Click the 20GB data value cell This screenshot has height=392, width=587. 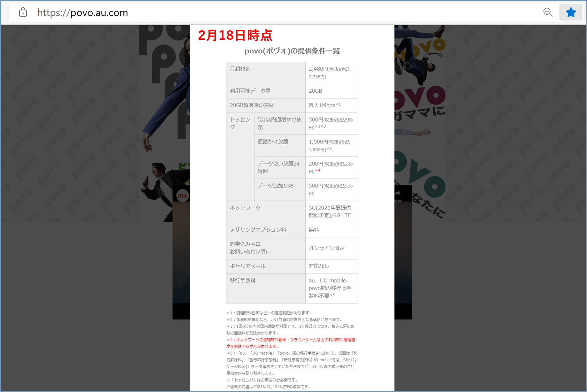(x=331, y=91)
